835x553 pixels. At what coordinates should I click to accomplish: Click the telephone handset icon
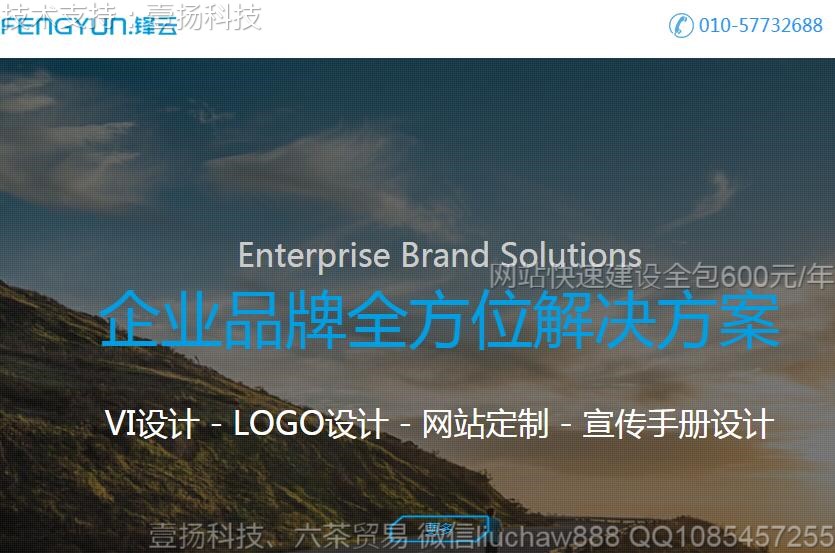point(681,25)
